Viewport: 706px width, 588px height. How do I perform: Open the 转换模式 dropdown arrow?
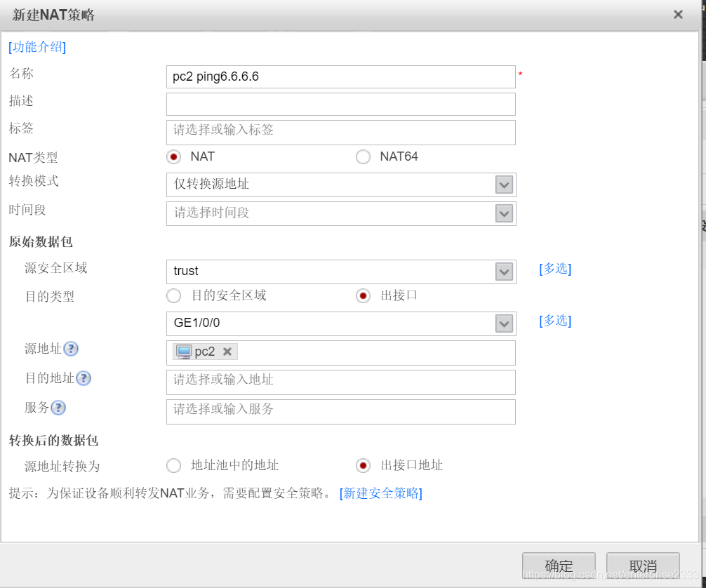pos(505,185)
